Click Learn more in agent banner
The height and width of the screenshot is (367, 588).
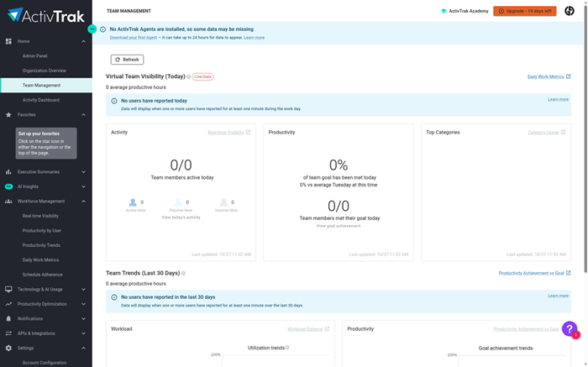pos(254,38)
